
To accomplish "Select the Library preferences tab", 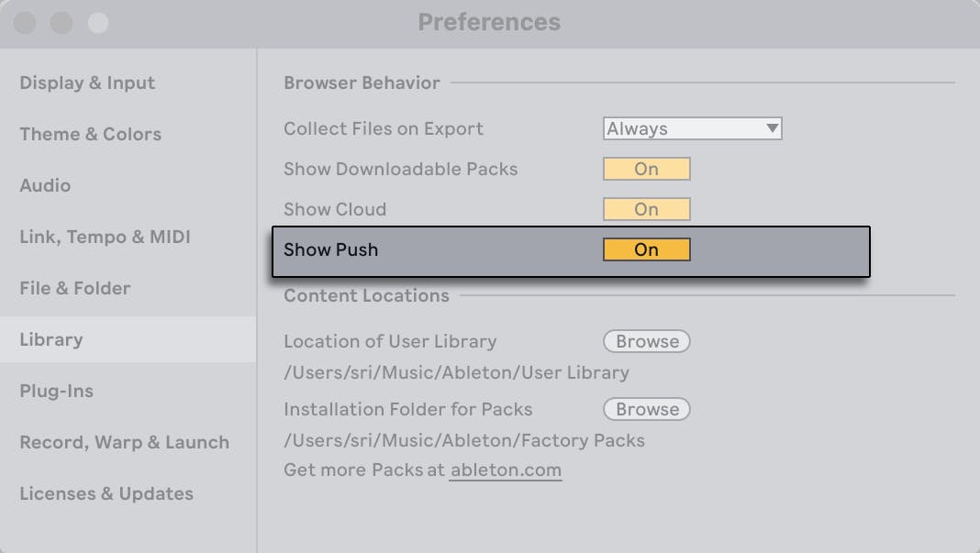I will pos(50,339).
